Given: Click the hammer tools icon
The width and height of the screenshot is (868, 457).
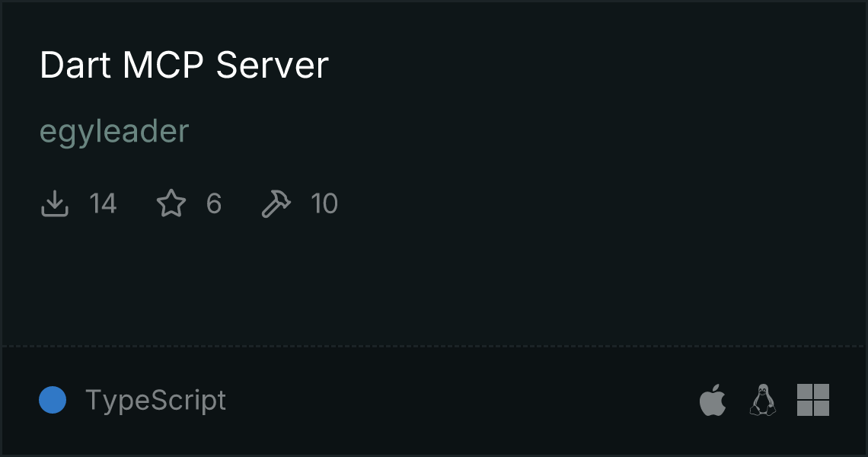Looking at the screenshot, I should tap(276, 203).
